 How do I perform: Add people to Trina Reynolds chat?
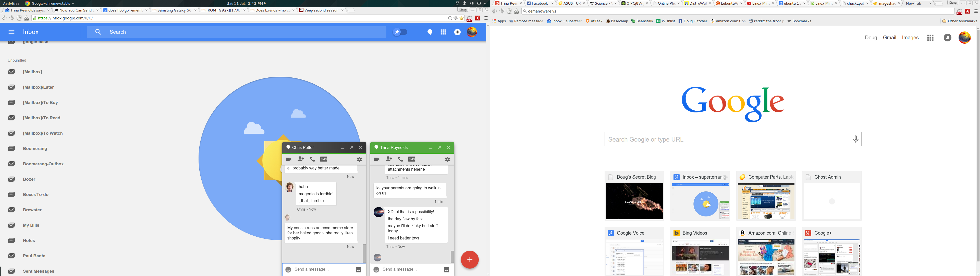[389, 159]
